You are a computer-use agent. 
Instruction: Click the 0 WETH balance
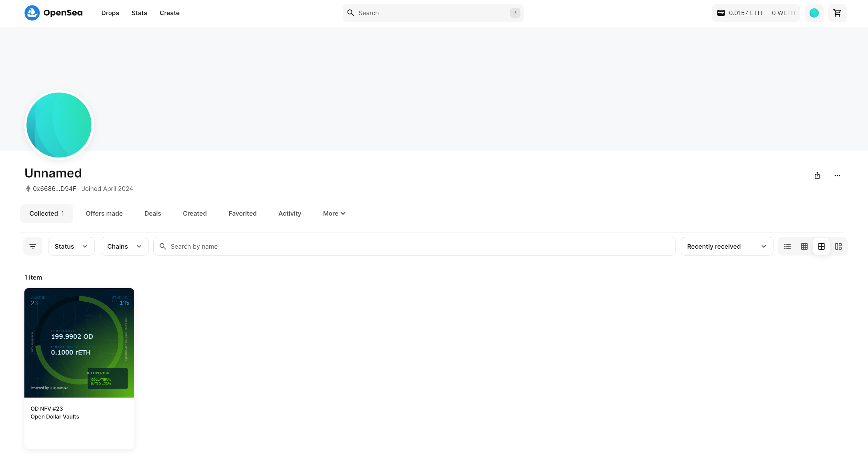(x=783, y=13)
